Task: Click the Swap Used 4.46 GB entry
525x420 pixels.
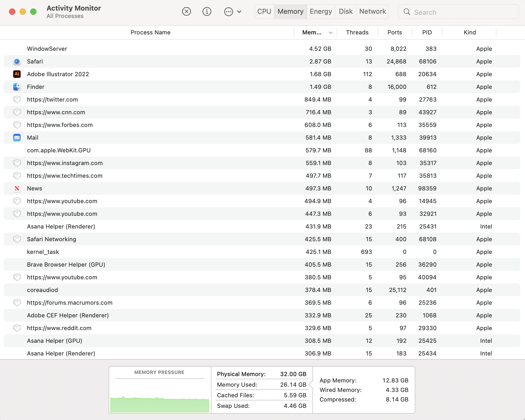Action: coord(261,406)
